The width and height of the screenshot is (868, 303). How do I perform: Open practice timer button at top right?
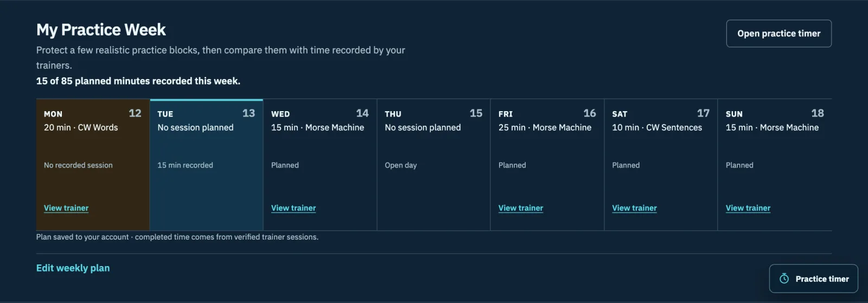[778, 34]
